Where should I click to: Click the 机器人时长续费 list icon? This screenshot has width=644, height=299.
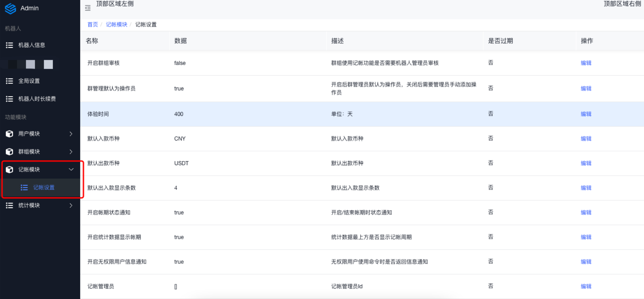(x=9, y=99)
